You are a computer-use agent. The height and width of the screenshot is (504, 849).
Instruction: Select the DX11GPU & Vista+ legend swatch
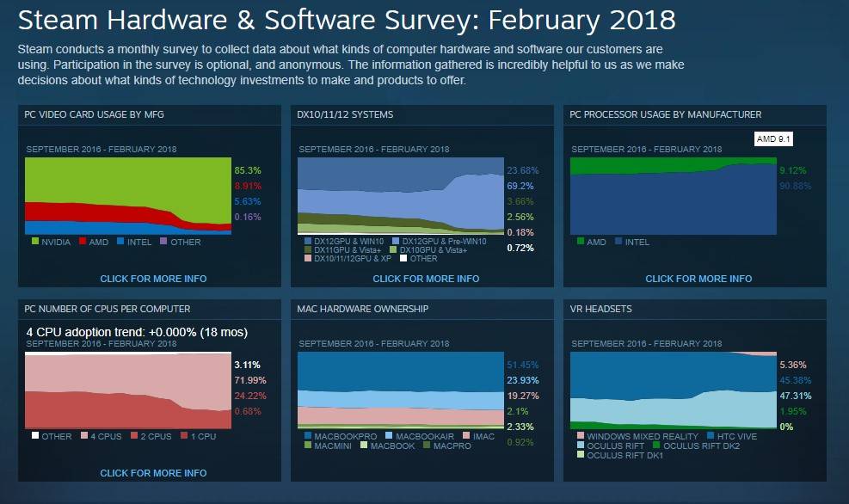coord(308,249)
